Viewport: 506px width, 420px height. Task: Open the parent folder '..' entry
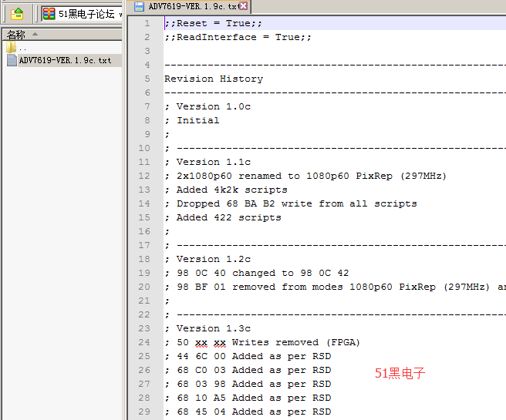click(16, 47)
